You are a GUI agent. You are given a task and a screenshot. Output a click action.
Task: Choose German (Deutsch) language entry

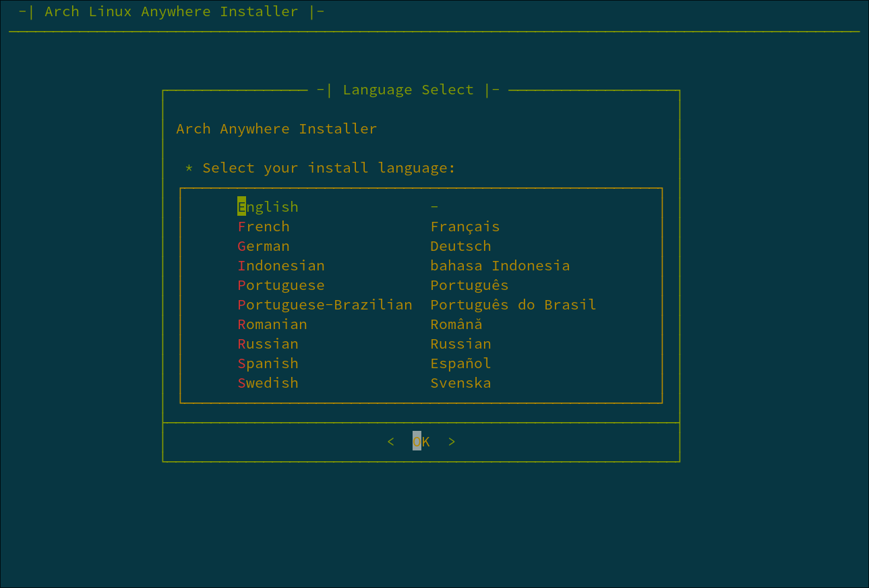click(263, 245)
